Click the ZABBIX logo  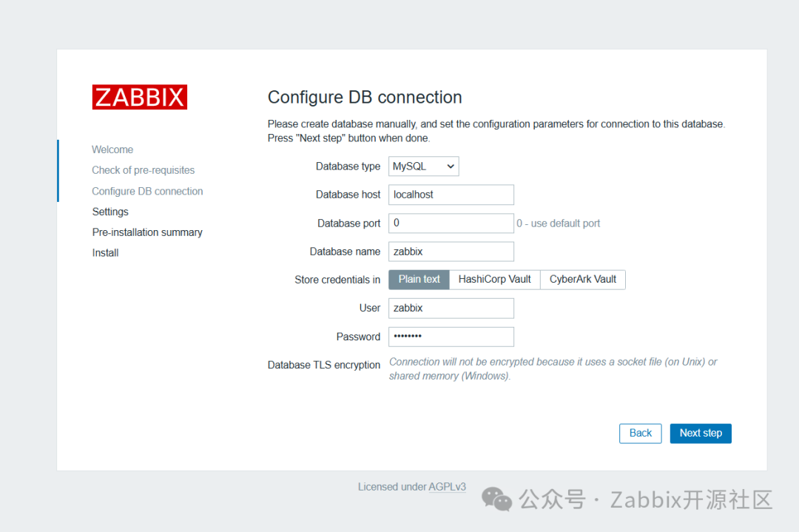point(140,97)
